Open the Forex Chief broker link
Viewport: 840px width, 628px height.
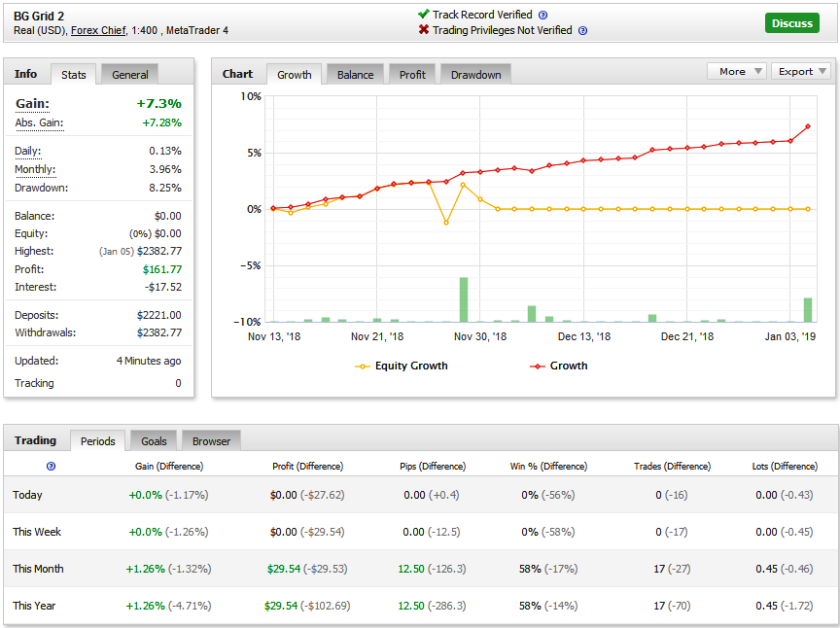[98, 30]
